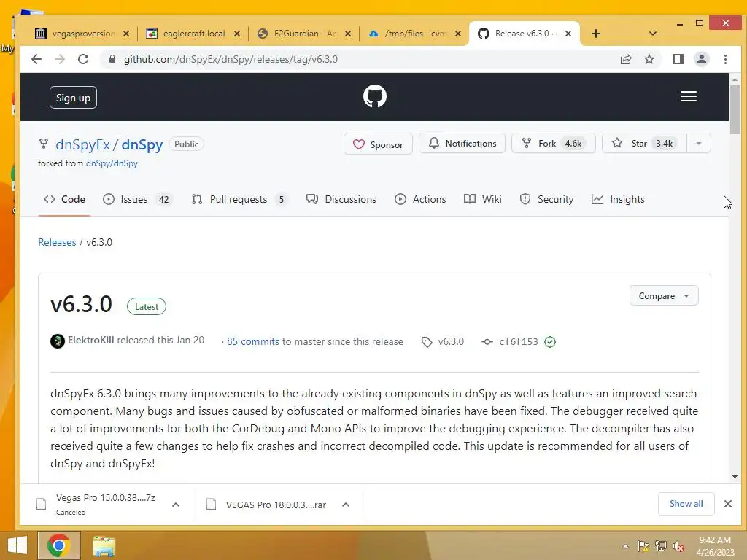The width and height of the screenshot is (747, 560).
Task: Click the Notifications bell button
Action: point(462,144)
